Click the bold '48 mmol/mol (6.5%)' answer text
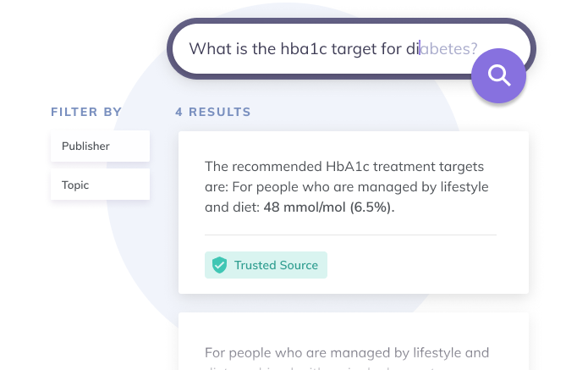Screen dimensions: 588x370 329,207
